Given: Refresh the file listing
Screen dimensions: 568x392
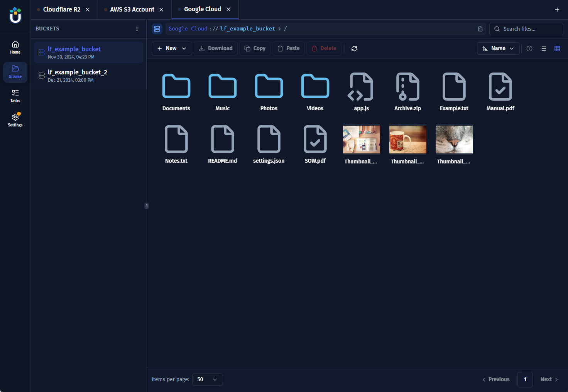Looking at the screenshot, I should (x=354, y=49).
